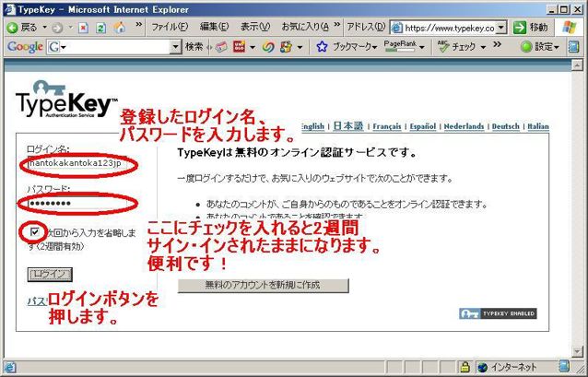Image resolution: width=588 pixels, height=377 pixels.
Task: Stop page loading with the X icon
Action: point(83,28)
